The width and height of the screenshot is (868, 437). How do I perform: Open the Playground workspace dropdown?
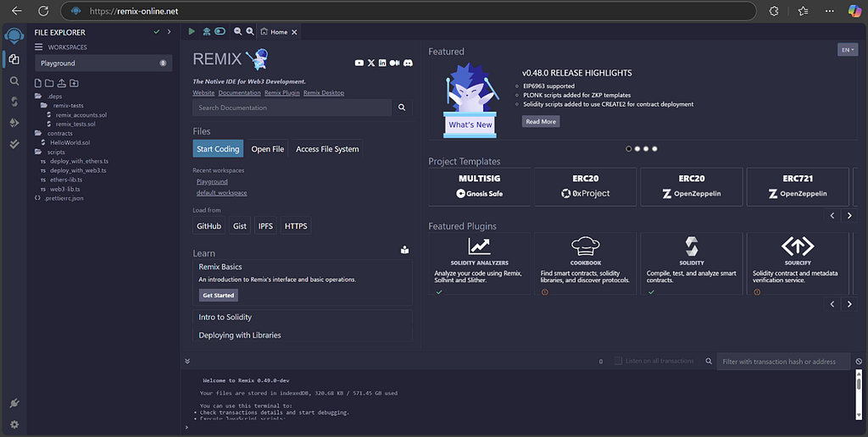103,63
